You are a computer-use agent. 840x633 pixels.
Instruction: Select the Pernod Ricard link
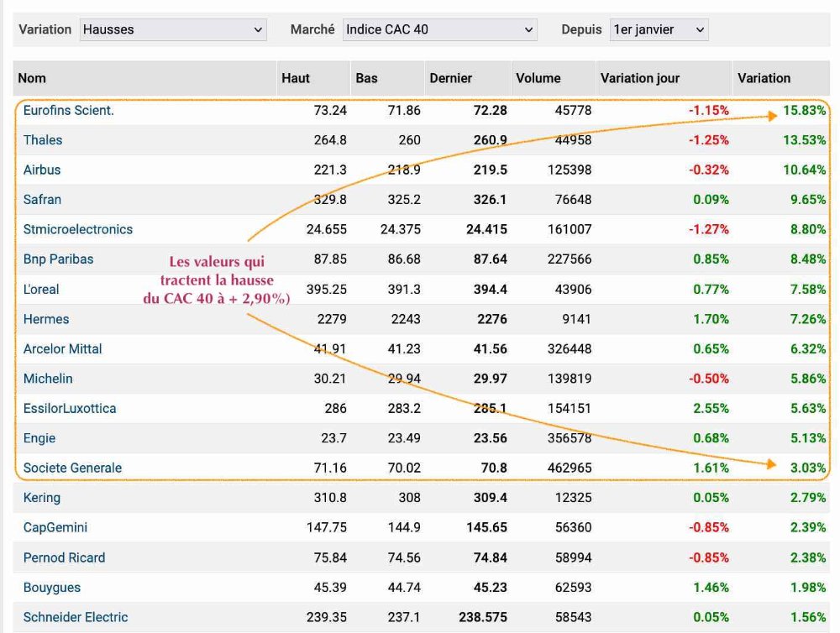[64, 557]
